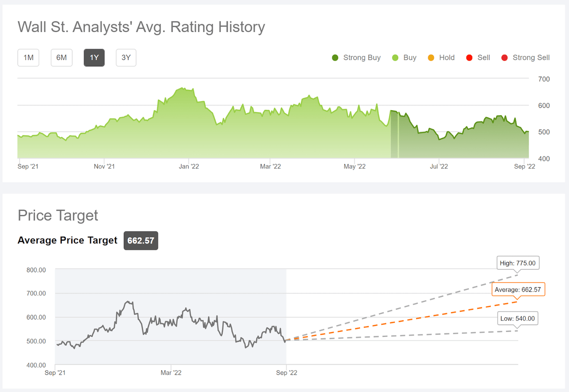This screenshot has height=392, width=569.
Task: Click the Wall St. Analysts' Avg. Rating History heading
Action: 141,27
